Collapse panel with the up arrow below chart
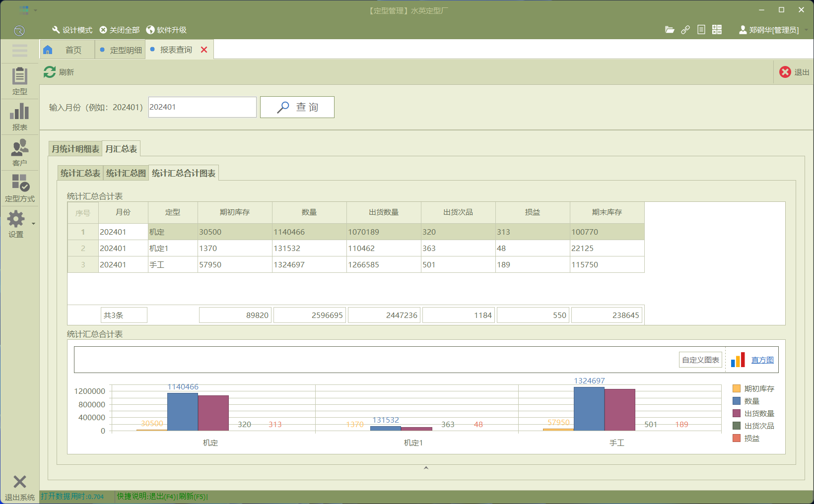The height and width of the screenshot is (504, 814). coord(426,468)
